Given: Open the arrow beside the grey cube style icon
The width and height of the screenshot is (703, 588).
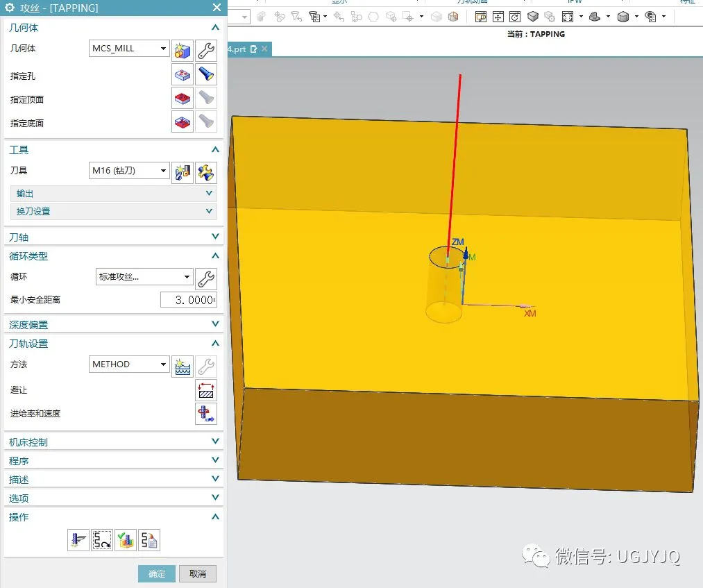Looking at the screenshot, I should [x=636, y=17].
